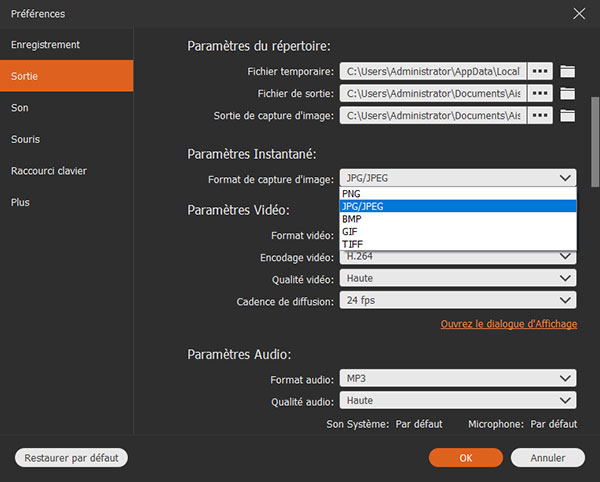Click the Fichier de sortie path field
Screen dimensions: 600x482
(433, 93)
